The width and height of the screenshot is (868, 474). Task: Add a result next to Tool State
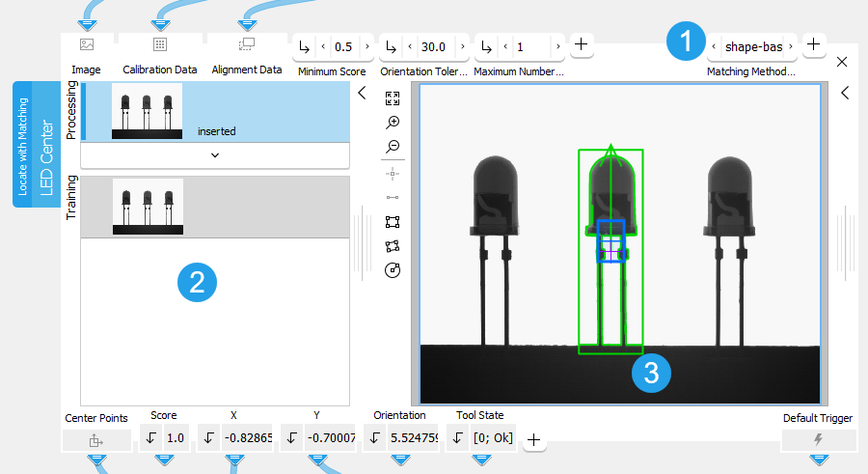tap(533, 440)
